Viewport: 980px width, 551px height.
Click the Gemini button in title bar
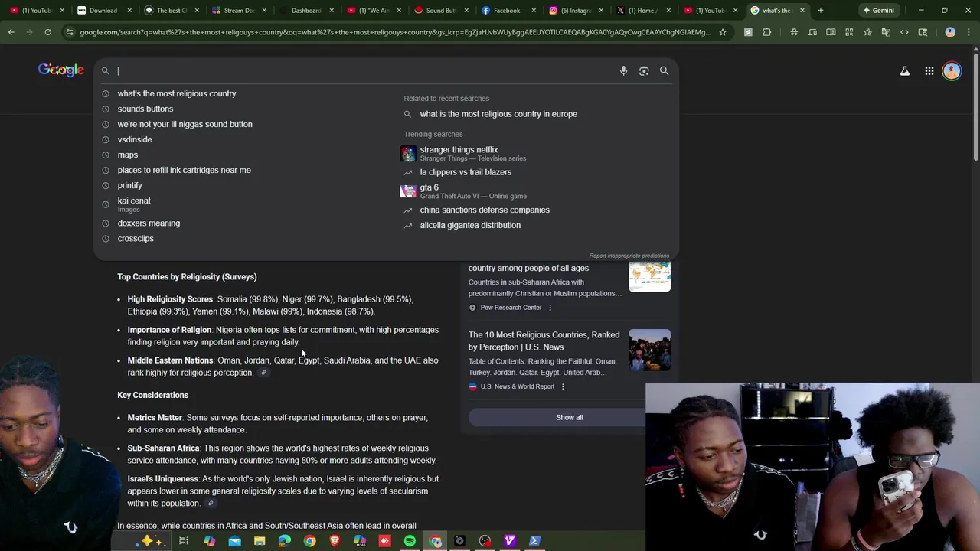click(x=878, y=10)
